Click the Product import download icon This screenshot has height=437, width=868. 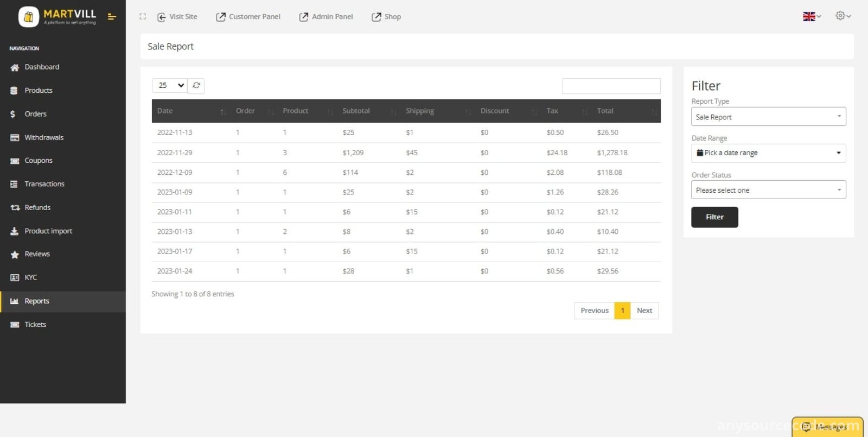(x=15, y=231)
